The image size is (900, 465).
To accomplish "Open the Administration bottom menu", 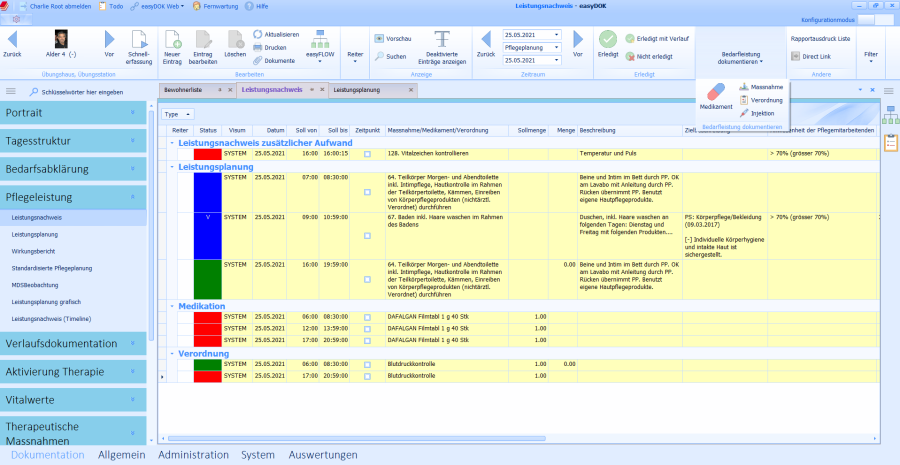I will pyautogui.click(x=193, y=454).
